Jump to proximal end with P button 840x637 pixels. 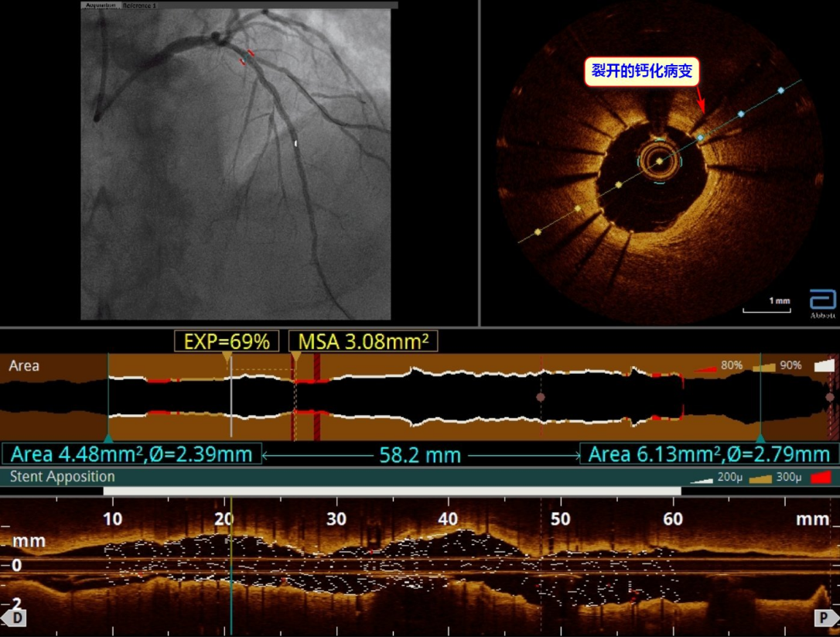[824, 617]
